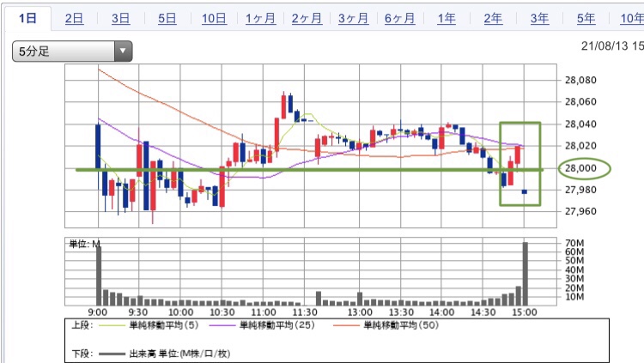Click the 15:00 time axis label

pyautogui.click(x=525, y=312)
